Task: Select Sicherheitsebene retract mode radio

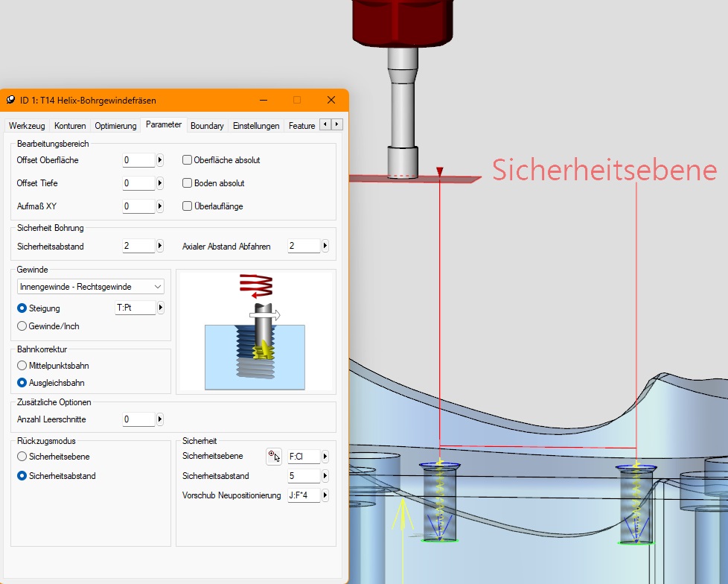Action: (22, 457)
